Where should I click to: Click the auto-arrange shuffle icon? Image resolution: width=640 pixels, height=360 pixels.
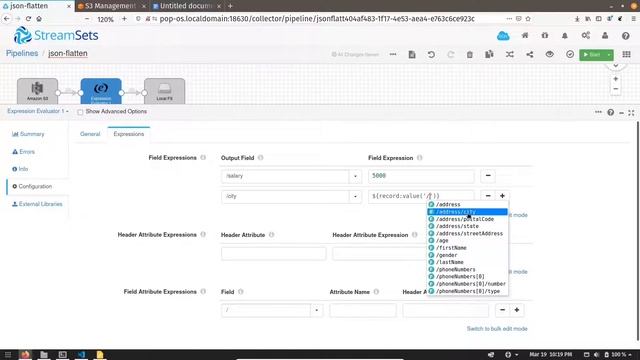click(510, 54)
